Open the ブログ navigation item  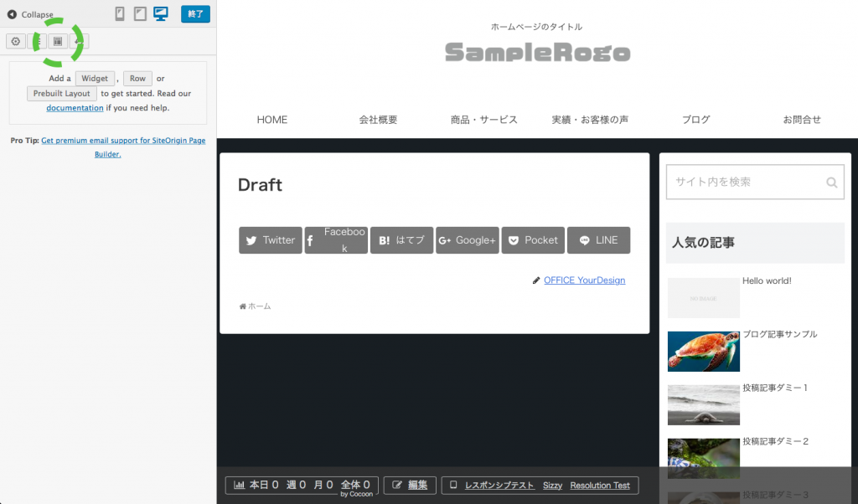coord(695,120)
